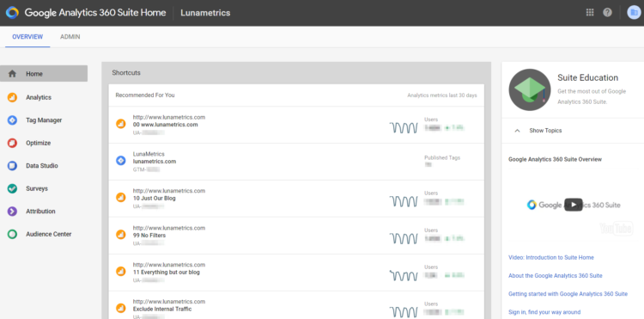
Task: Click the blue Tag Manager sidebar icon
Action: (x=12, y=120)
